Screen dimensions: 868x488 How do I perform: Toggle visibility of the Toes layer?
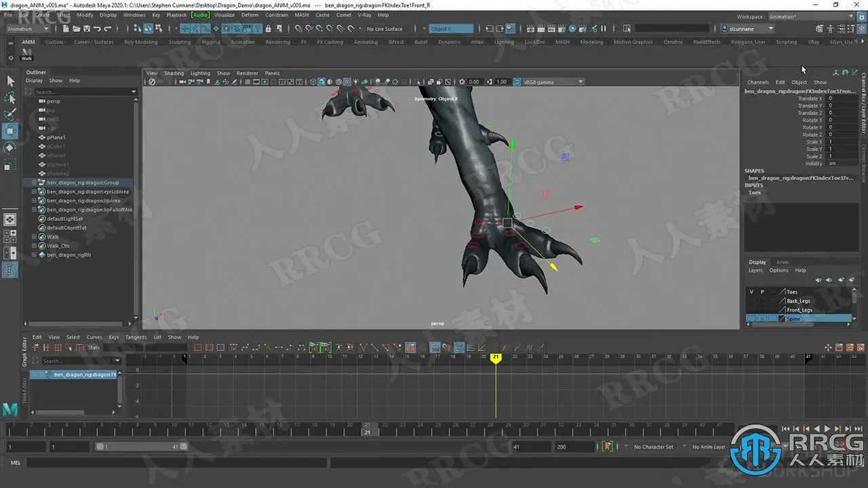(751, 292)
